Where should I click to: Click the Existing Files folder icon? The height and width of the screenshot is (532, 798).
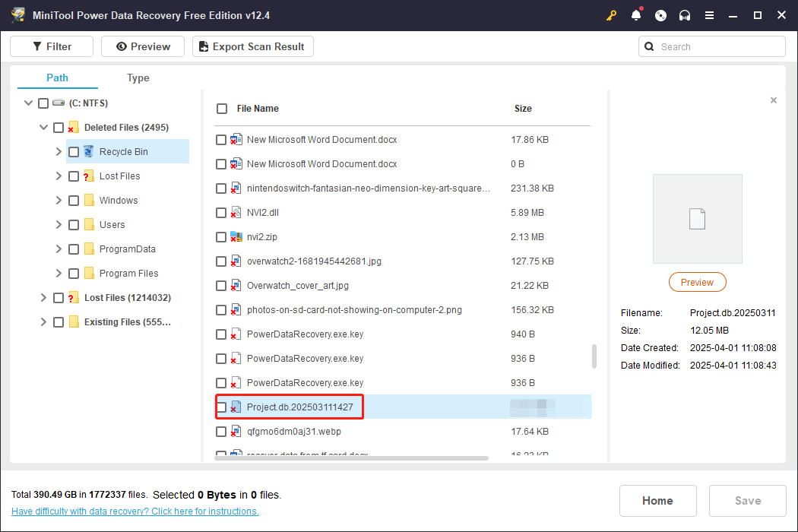coord(74,321)
